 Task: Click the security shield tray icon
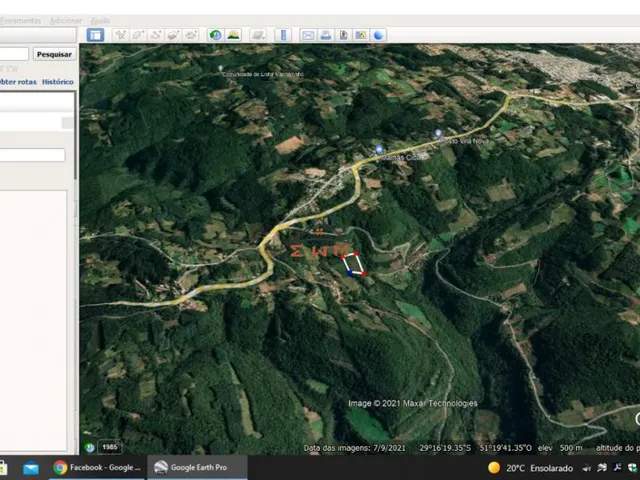(632, 468)
